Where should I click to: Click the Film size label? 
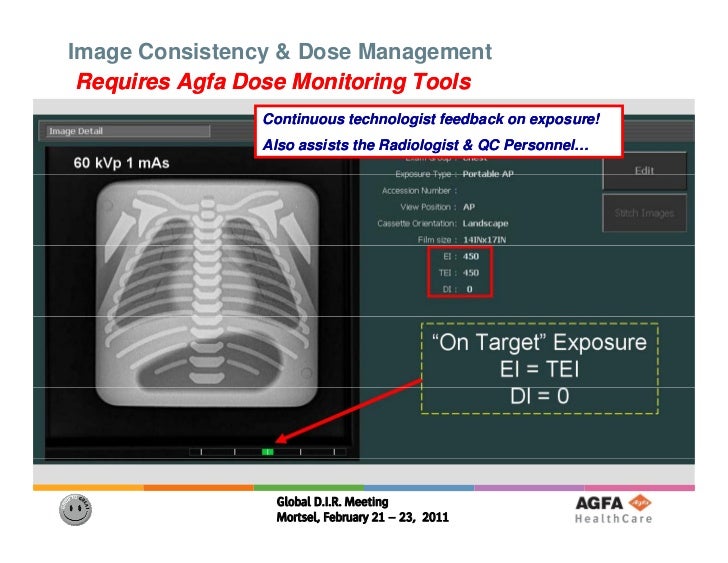click(437, 240)
